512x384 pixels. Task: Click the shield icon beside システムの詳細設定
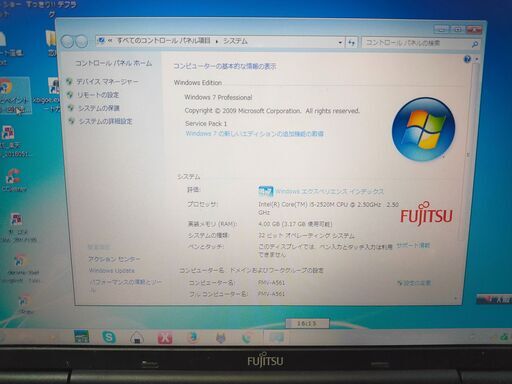[71, 121]
